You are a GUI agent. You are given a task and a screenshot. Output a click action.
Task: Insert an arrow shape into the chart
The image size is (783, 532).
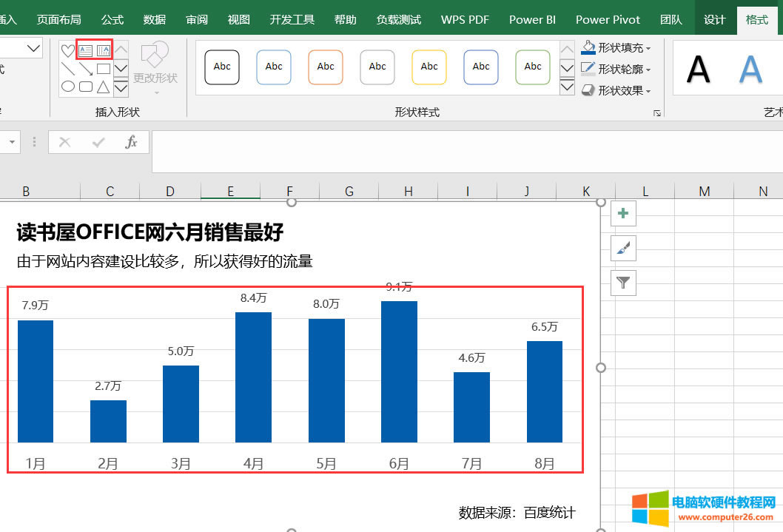86,70
